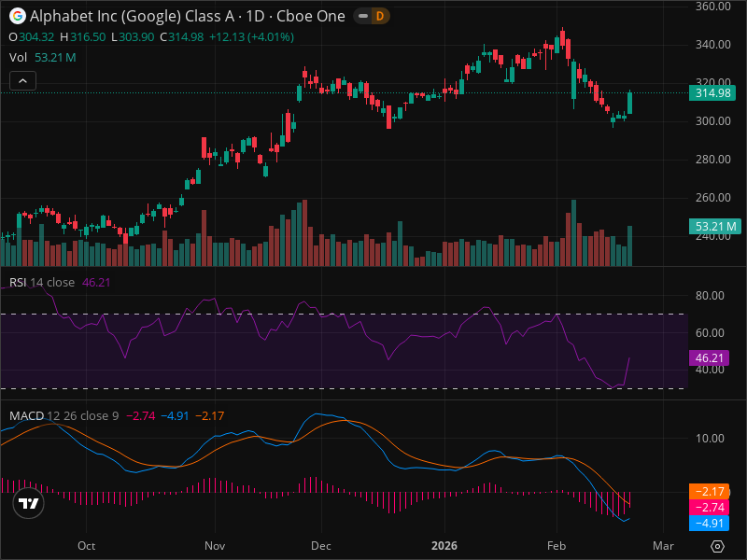747x560 pixels.
Task: Click the low value L 303.90
Action: pos(133,37)
